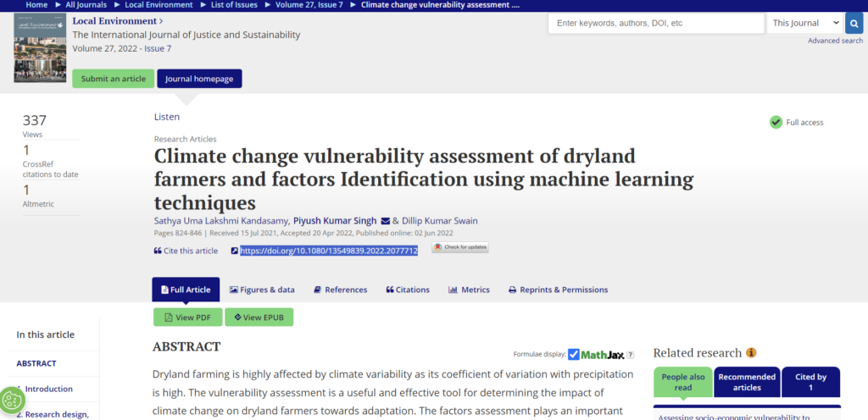Click the cookie settings icon
The height and width of the screenshot is (420, 868).
point(13,399)
